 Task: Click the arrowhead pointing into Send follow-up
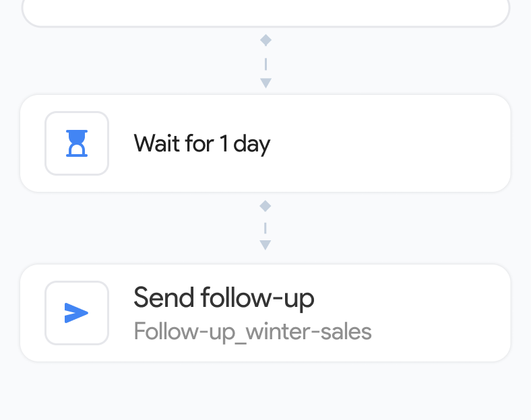[265, 245]
